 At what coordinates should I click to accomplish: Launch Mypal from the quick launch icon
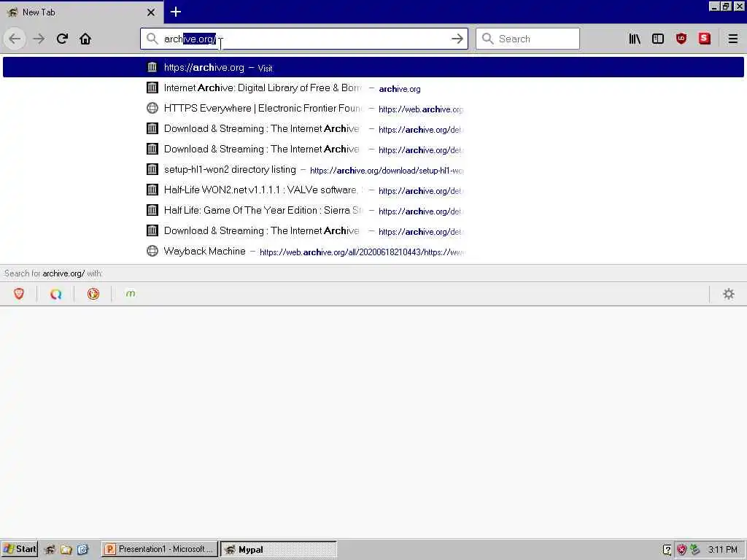50,550
